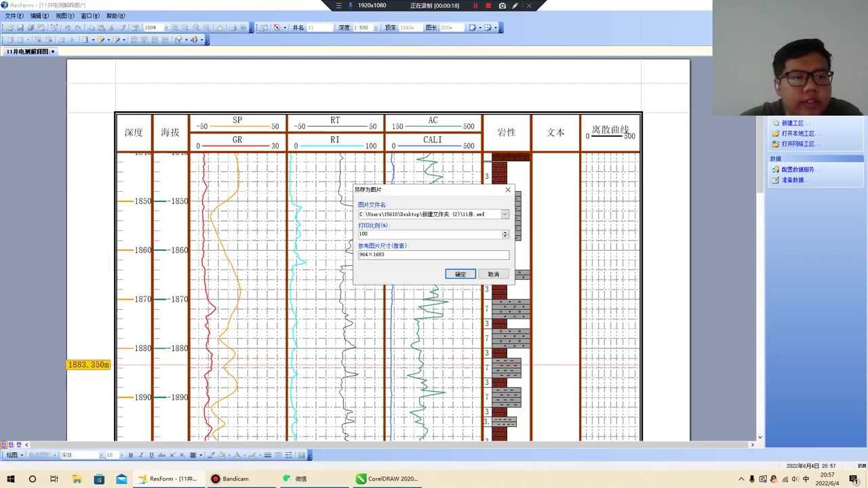
Task: Click the Underline formatting icon
Action: [x=151, y=455]
